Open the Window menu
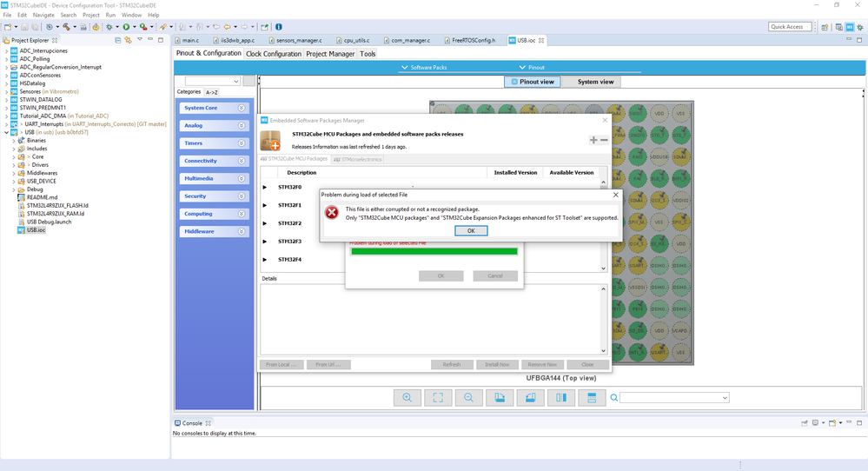The width and height of the screenshot is (868, 471). tap(131, 15)
